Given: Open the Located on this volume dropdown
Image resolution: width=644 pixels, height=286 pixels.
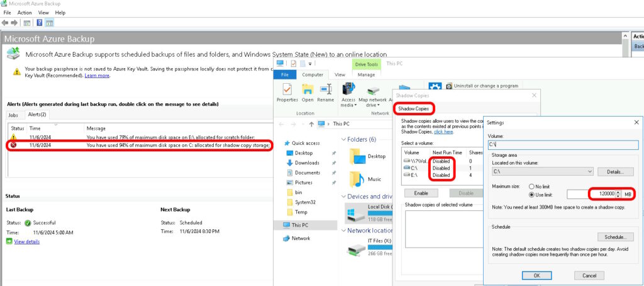Looking at the screenshot, I should [x=589, y=171].
